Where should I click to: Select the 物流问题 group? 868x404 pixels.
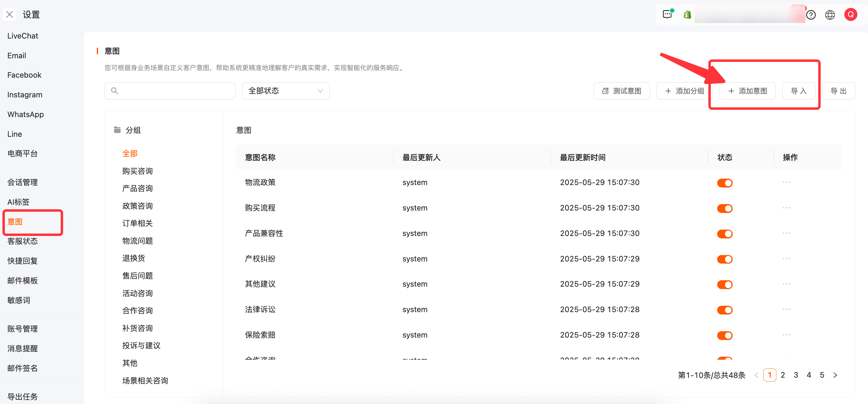pos(137,241)
